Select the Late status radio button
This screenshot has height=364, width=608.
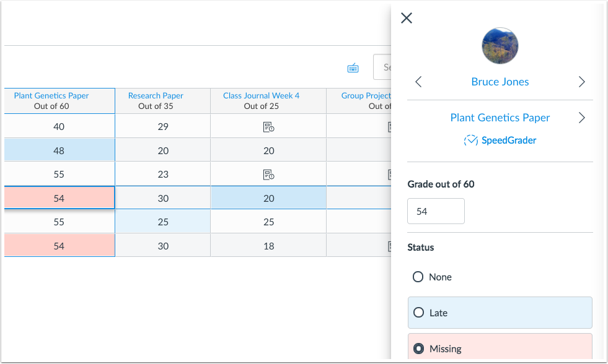click(418, 313)
